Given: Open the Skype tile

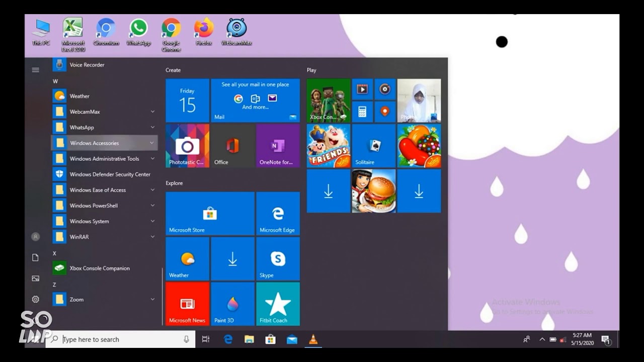Looking at the screenshot, I should coord(278,259).
